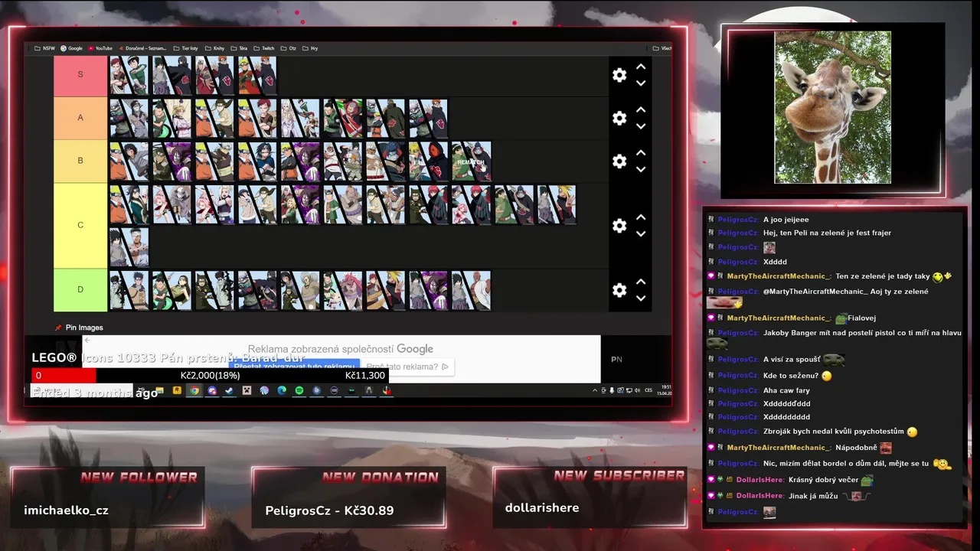980x551 pixels.
Task: Move C tier row down
Action: click(641, 233)
